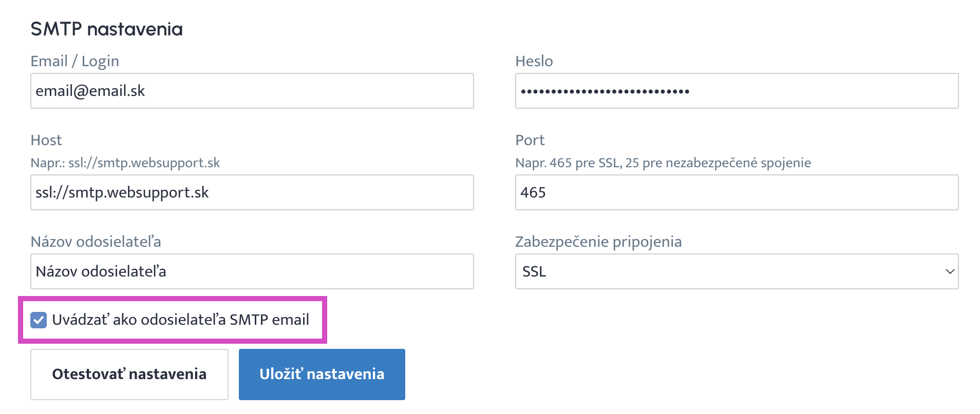Click the Email / Login input field

coord(252,91)
